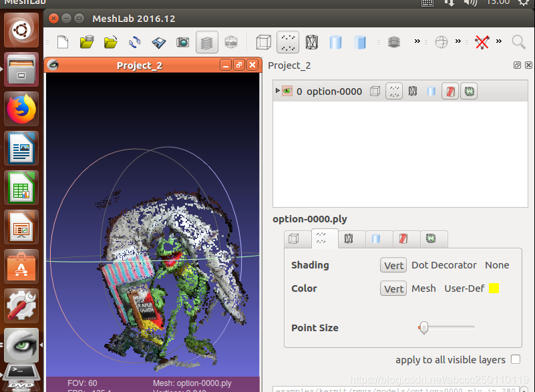Click the red crossed delete points icon
The image size is (535, 392).
pyautogui.click(x=482, y=42)
